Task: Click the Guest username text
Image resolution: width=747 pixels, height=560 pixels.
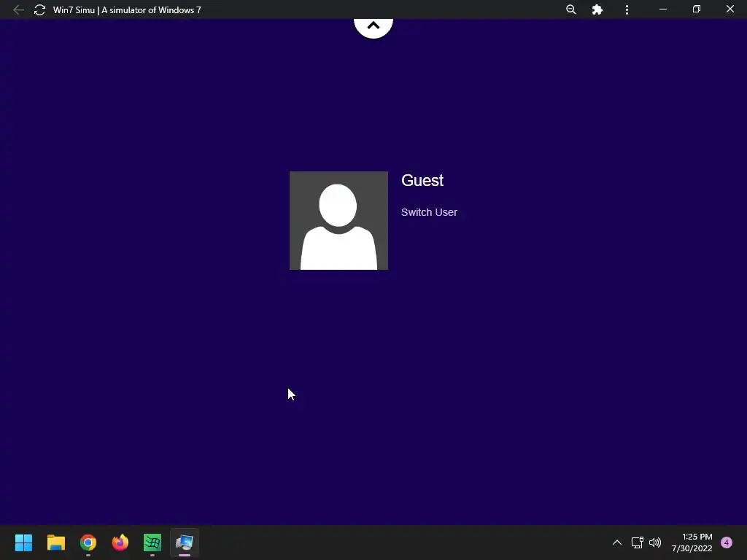Action: [422, 181]
